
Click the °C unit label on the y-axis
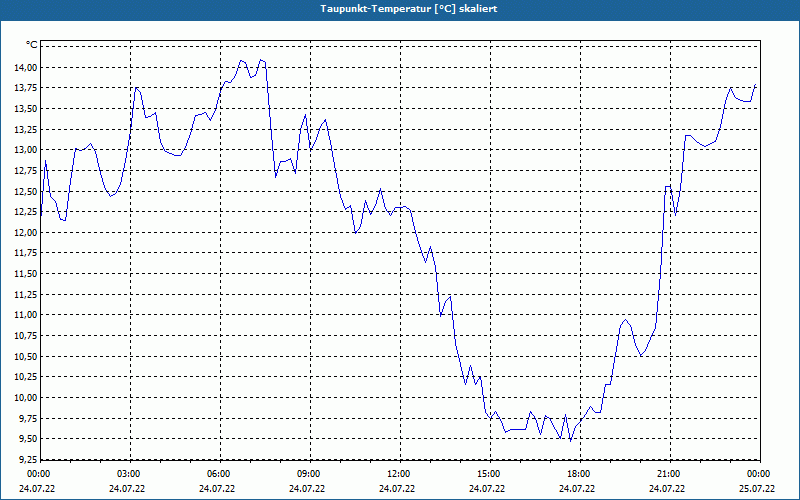pos(32,45)
